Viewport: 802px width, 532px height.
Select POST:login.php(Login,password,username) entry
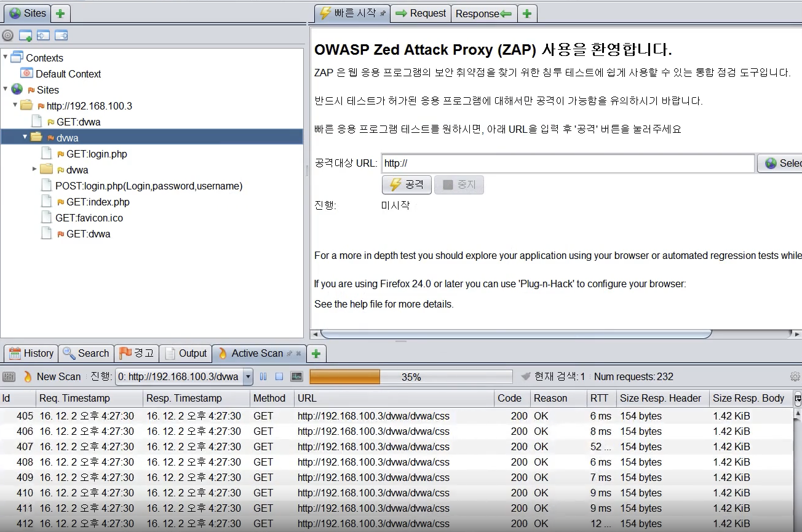point(149,186)
